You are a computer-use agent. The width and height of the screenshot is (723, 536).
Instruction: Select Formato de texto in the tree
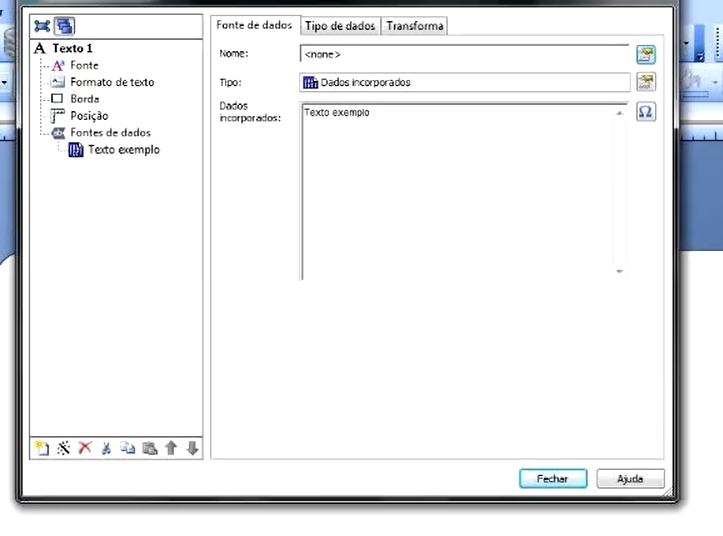pyautogui.click(x=112, y=82)
